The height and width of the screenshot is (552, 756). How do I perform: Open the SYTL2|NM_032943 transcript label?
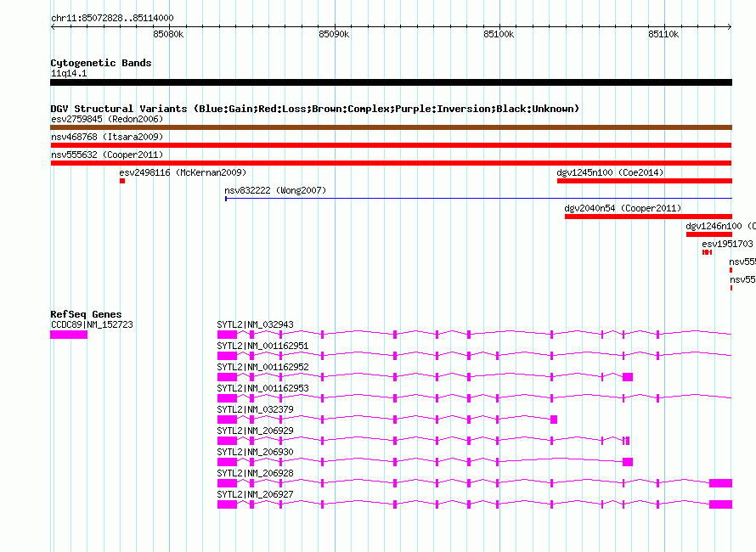coord(255,324)
